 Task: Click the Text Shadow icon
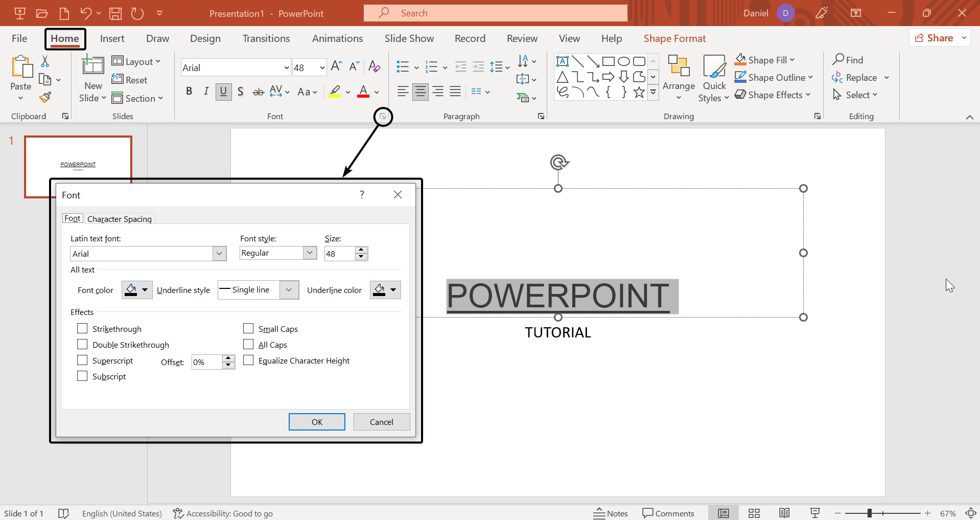click(x=241, y=92)
